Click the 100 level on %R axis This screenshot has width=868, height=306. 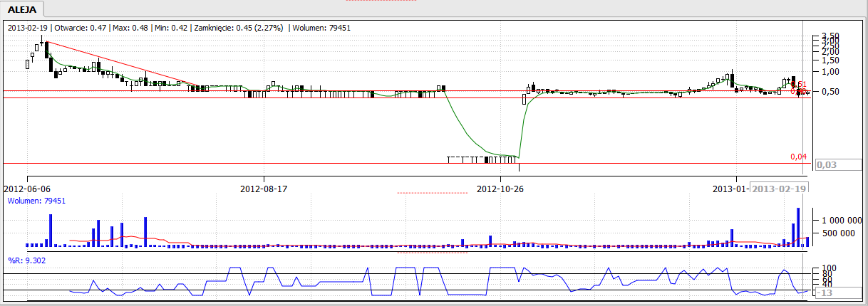(828, 268)
